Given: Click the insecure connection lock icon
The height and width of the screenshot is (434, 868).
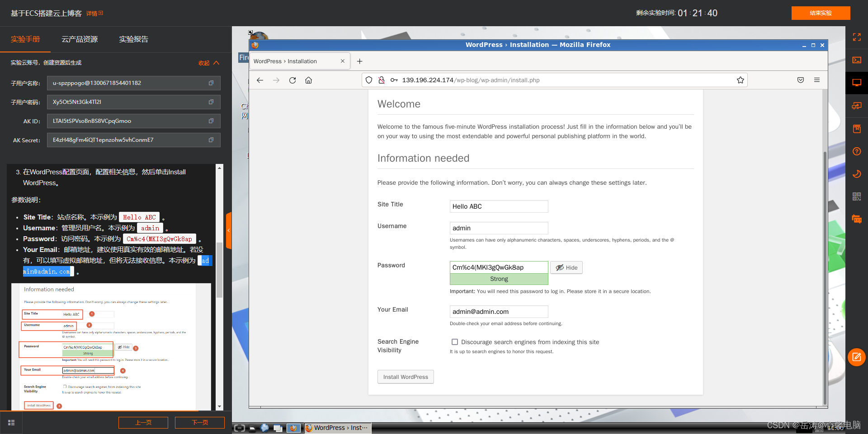Looking at the screenshot, I should coord(382,80).
